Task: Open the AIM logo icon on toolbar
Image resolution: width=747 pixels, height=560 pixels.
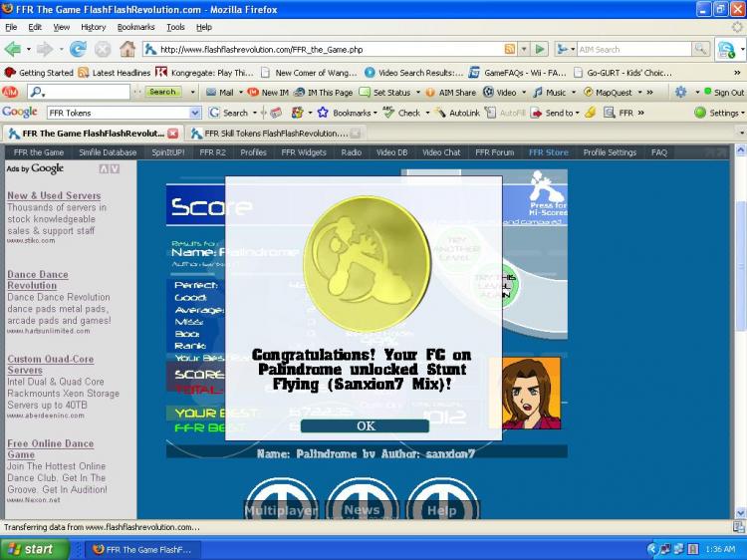Action: (10, 92)
